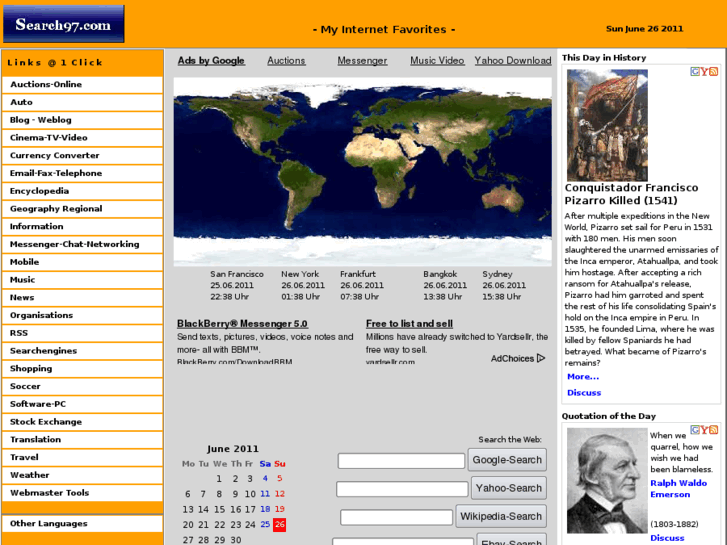Image resolution: width=727 pixels, height=545 pixels.
Task: Focus the Yahoo search text field
Action: (x=402, y=489)
